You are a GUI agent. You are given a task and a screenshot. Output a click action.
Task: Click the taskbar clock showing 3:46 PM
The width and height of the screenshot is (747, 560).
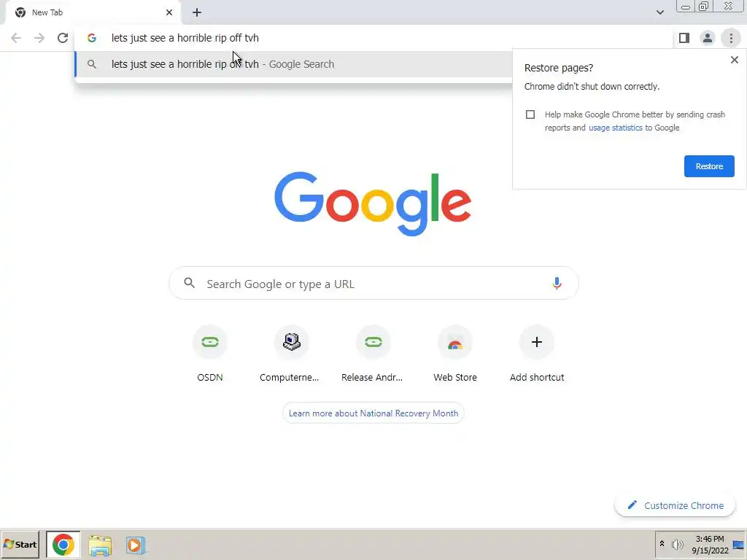pyautogui.click(x=710, y=545)
